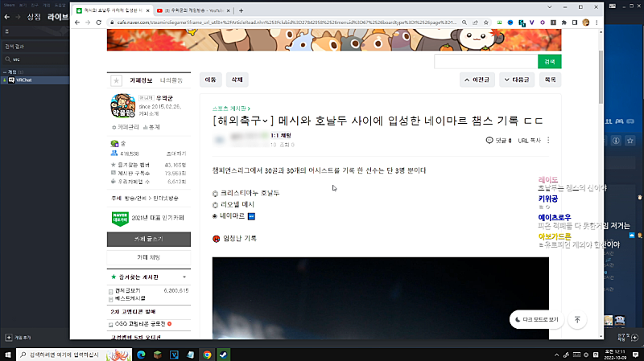Click the page vertical scrollbar
Image resolution: width=644 pixels, height=361 pixels.
point(601,77)
